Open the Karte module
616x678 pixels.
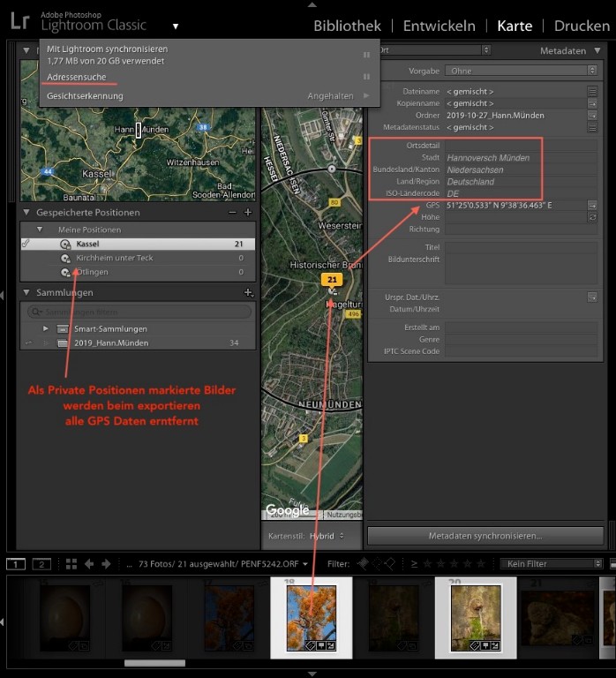[x=515, y=26]
